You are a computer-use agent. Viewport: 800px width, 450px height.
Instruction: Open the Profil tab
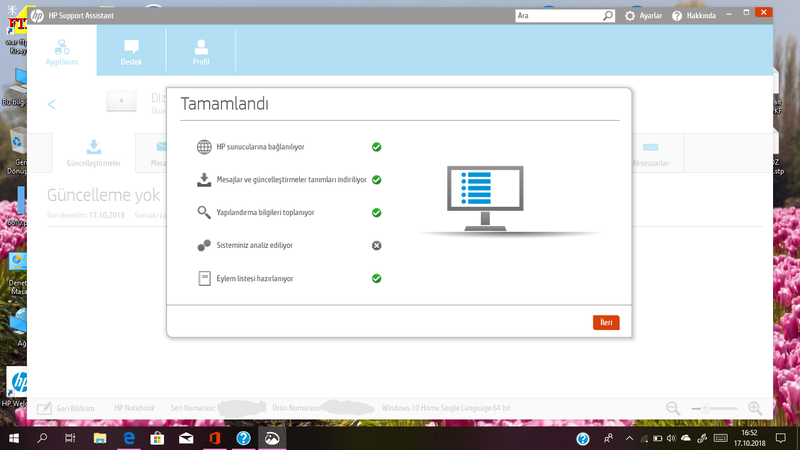(201, 52)
